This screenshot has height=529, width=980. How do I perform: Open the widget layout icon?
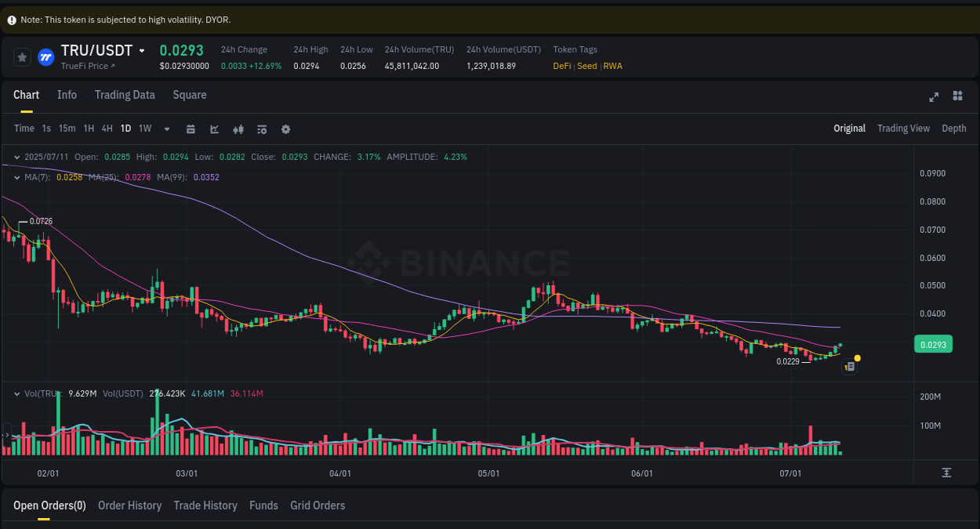click(957, 97)
